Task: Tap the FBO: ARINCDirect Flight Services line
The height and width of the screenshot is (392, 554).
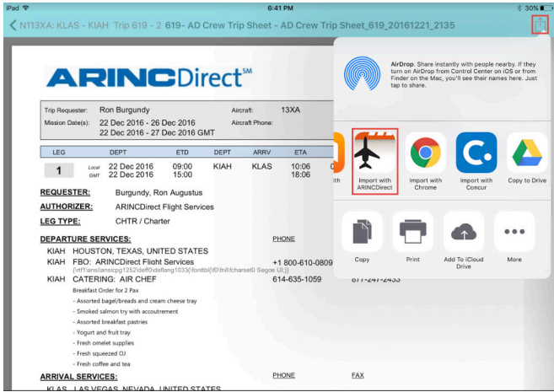Action: (133, 262)
